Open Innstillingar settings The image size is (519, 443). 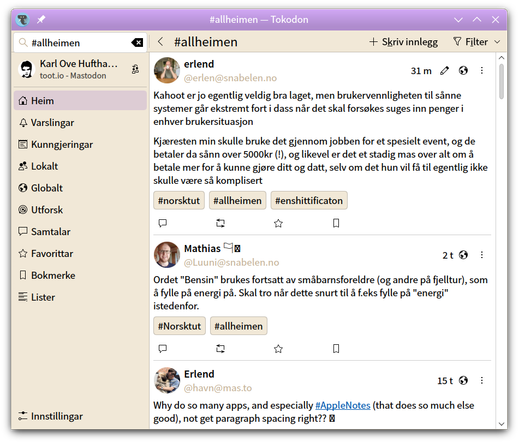tap(80, 416)
